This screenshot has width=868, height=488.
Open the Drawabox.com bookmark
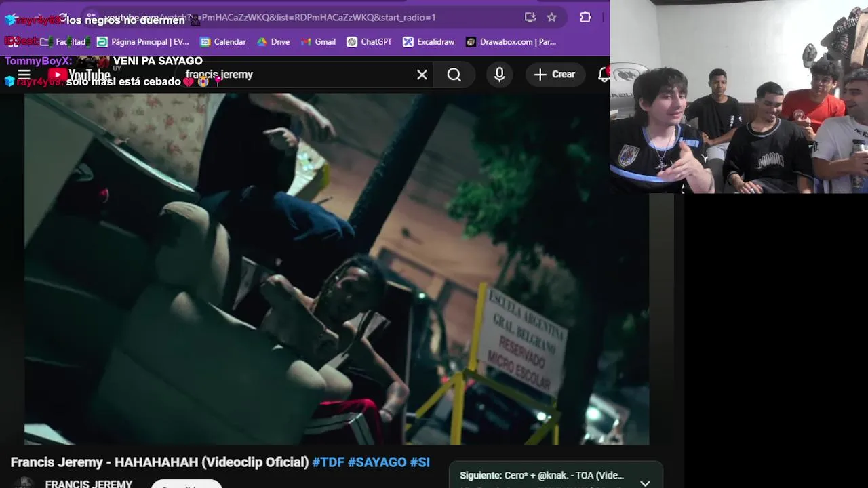(x=511, y=42)
